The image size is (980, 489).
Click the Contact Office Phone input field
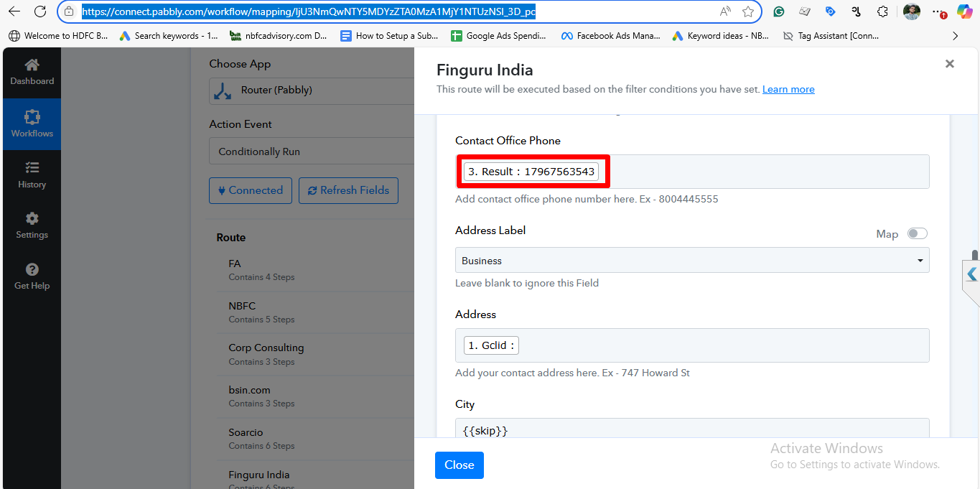[692, 172]
